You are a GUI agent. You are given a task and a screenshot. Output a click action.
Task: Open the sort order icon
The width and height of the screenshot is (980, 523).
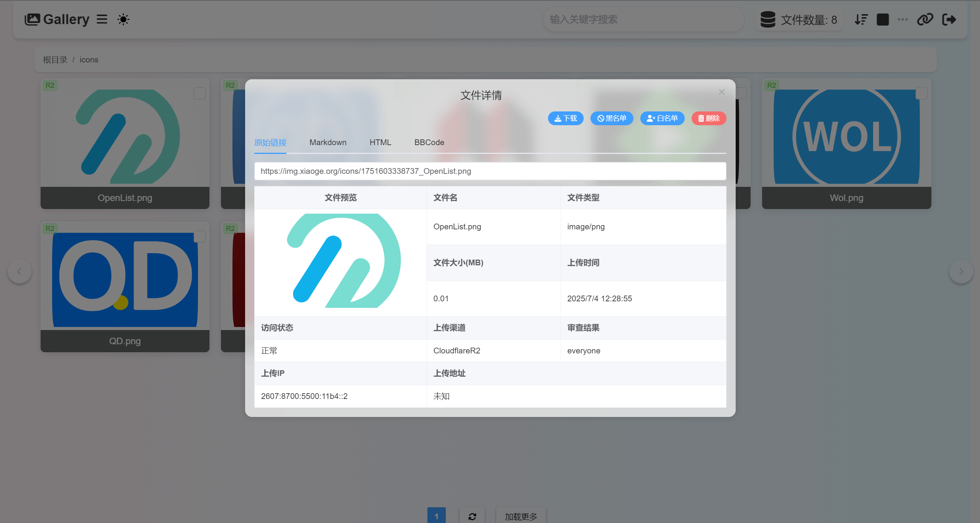(x=861, y=20)
